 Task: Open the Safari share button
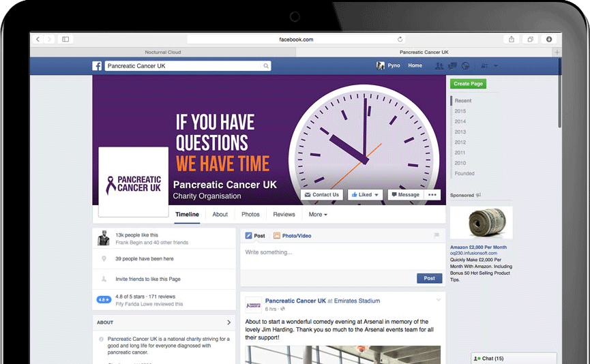[512, 39]
